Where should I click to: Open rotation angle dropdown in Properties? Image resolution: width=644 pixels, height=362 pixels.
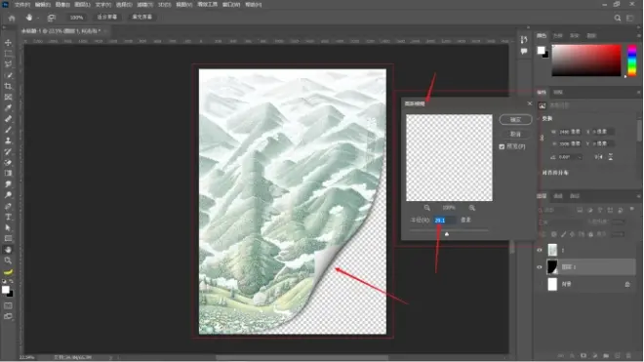(580, 157)
